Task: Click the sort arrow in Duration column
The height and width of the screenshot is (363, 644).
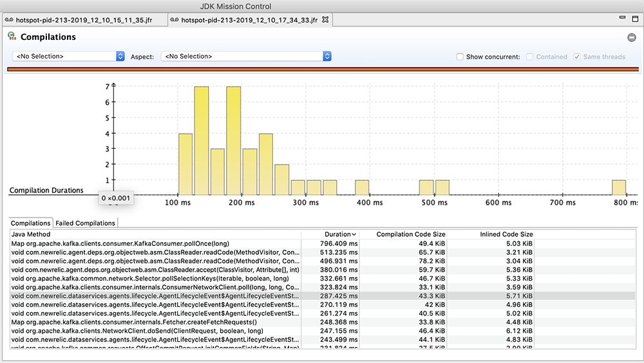Action: click(x=354, y=234)
